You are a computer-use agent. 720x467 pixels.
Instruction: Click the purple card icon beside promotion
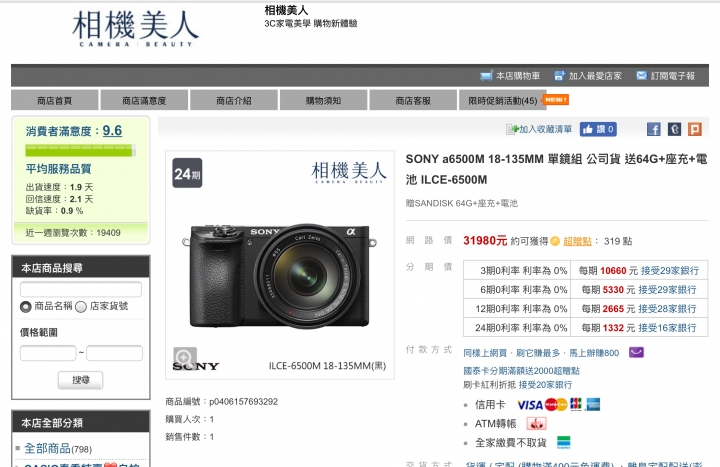pyautogui.click(x=636, y=353)
